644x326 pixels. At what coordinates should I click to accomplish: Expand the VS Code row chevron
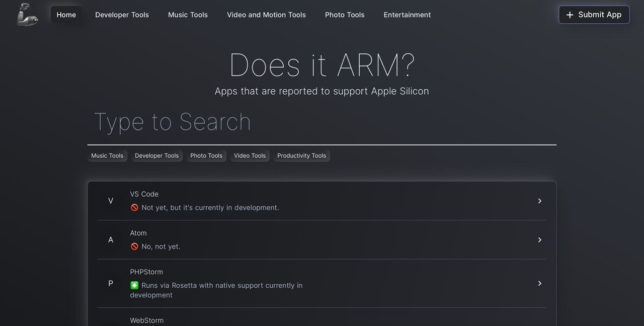coord(539,201)
